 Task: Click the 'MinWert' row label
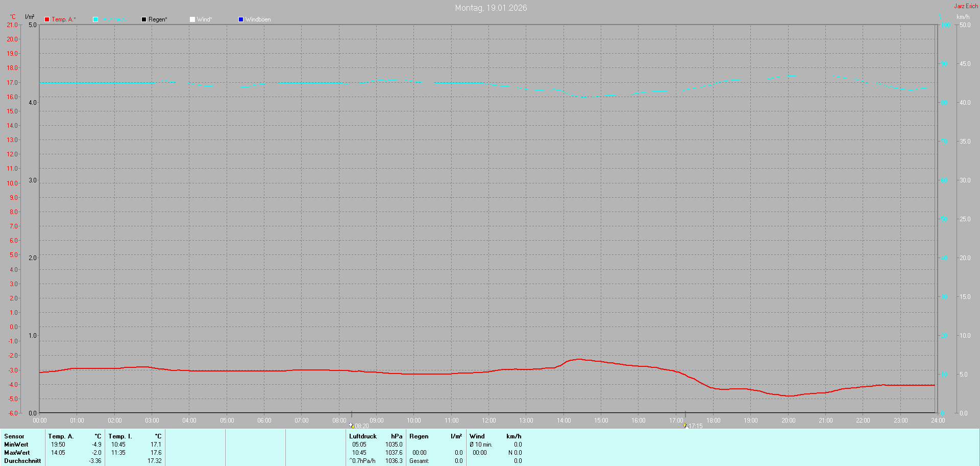pyautogui.click(x=16, y=445)
